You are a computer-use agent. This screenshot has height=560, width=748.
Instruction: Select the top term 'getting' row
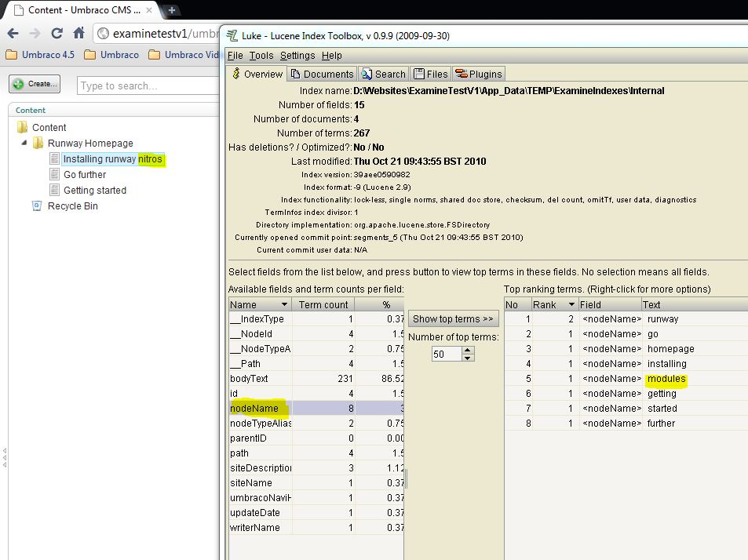(626, 394)
